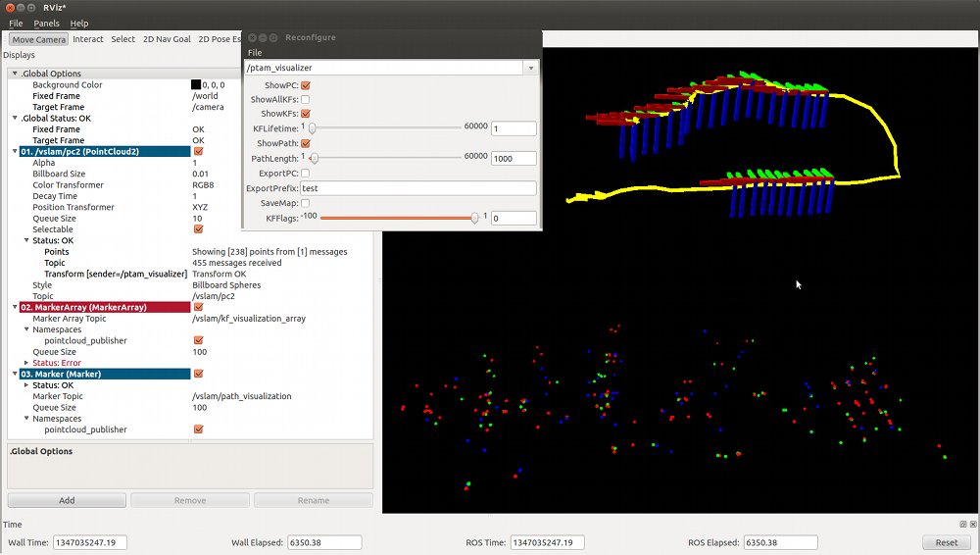Enable the ShowAllKFs checkbox
This screenshot has height=555, width=980.
click(x=305, y=100)
